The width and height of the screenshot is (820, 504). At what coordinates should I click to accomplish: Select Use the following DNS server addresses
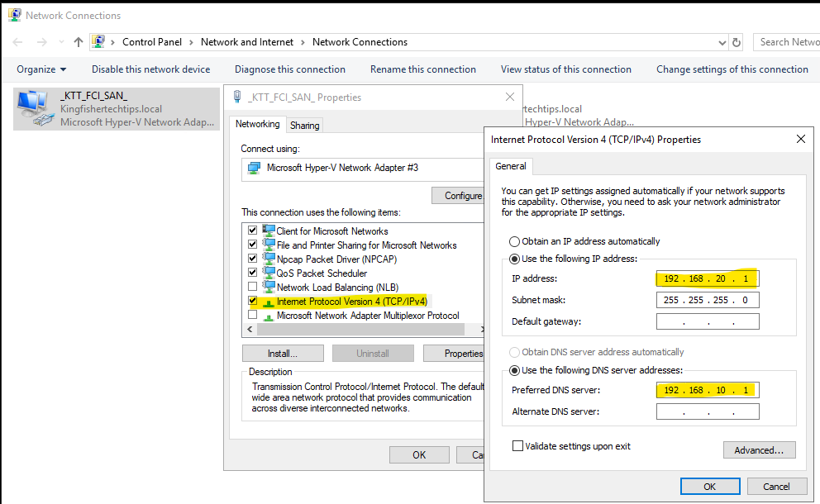pyautogui.click(x=515, y=371)
